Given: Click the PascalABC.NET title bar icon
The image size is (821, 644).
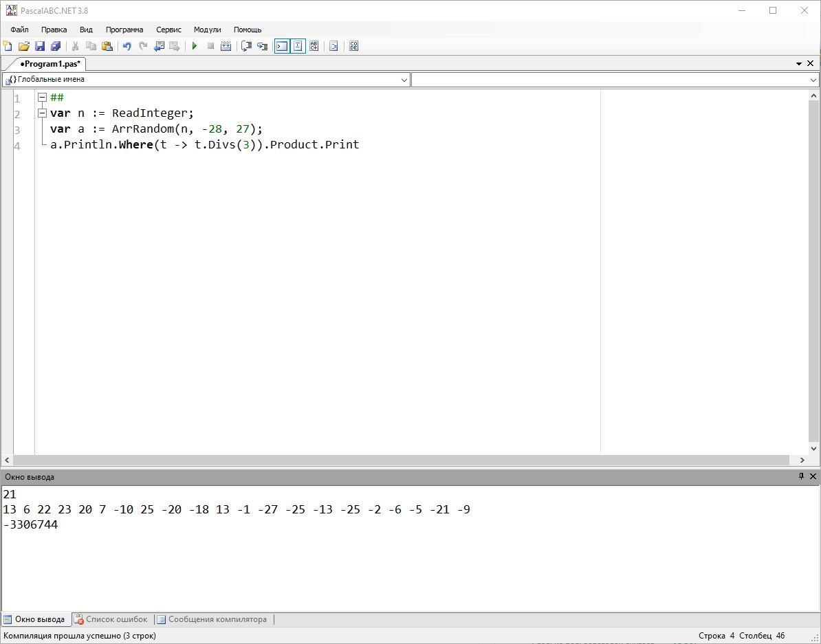Looking at the screenshot, I should 11,10.
